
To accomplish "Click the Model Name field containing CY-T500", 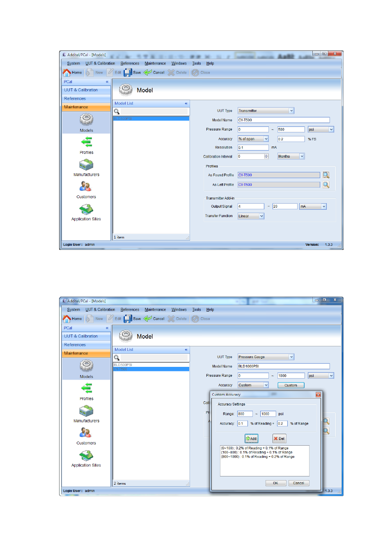I will tap(284, 120).
